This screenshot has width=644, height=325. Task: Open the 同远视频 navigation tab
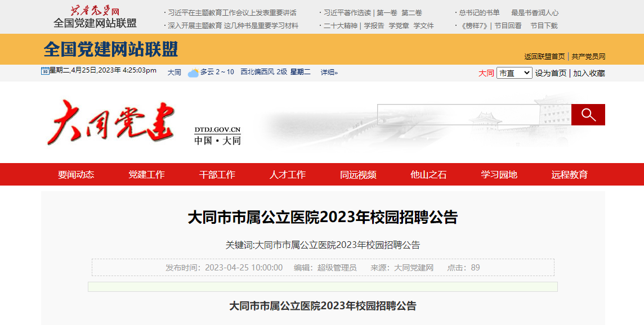coord(358,174)
